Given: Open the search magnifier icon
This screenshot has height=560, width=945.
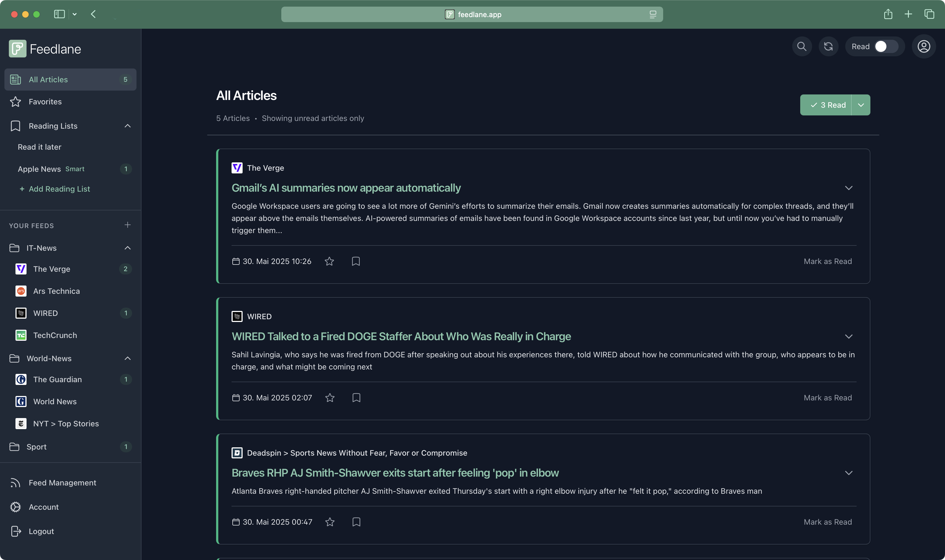Looking at the screenshot, I should (802, 46).
